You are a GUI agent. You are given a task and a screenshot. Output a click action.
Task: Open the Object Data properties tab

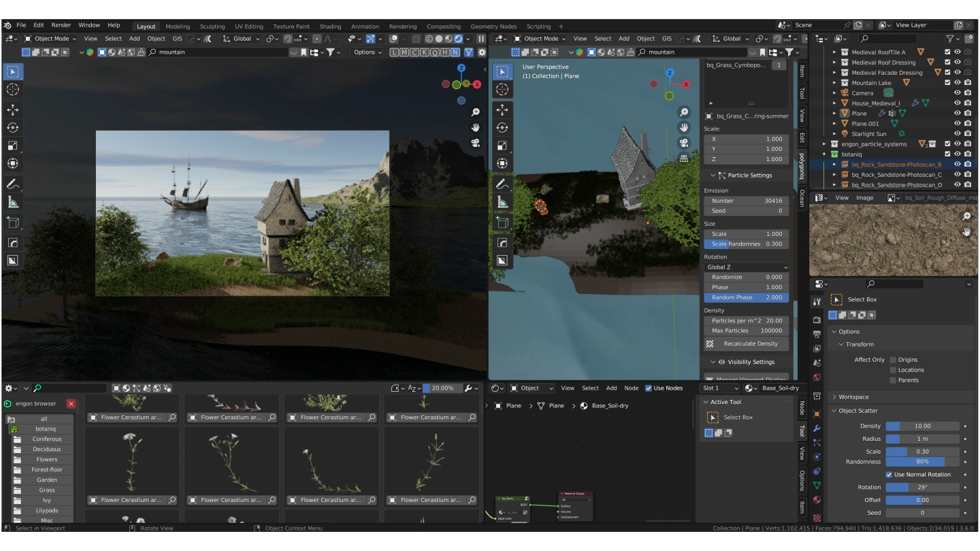[x=817, y=486]
